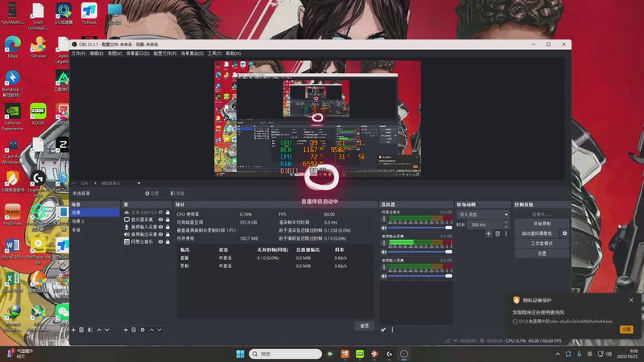This screenshot has width=644, height=362.
Task: Hide the 音频输入采集 source via eye icon
Action: pos(160,227)
